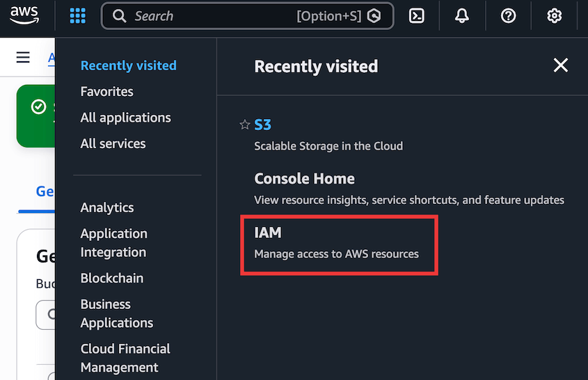Click the AWS logo
Viewport: 588px width, 380px height.
point(24,15)
